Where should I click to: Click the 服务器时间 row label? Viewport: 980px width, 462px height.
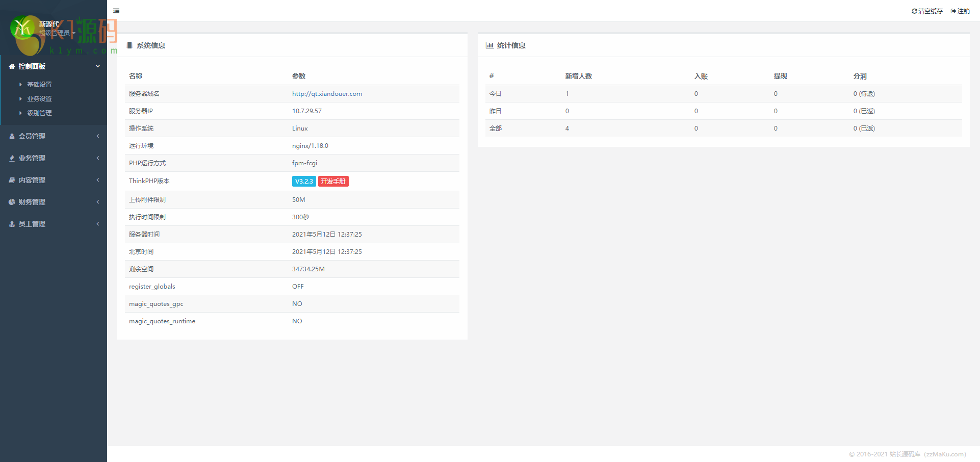pos(144,235)
